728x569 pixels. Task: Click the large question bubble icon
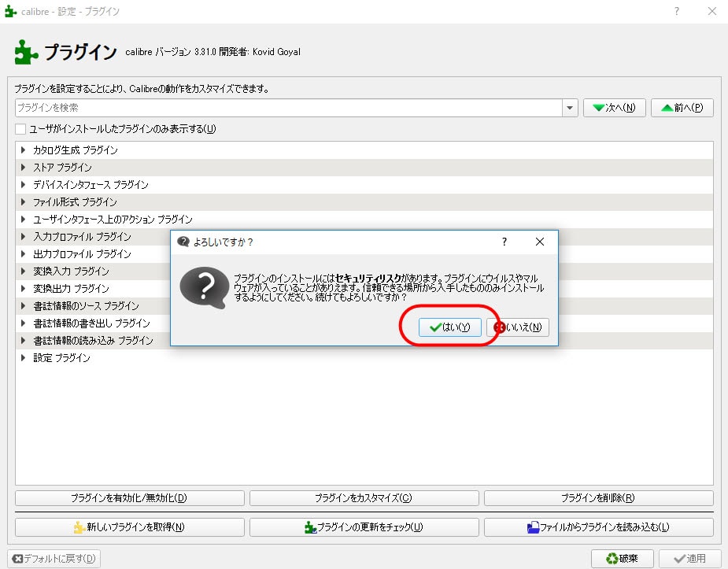tap(205, 288)
